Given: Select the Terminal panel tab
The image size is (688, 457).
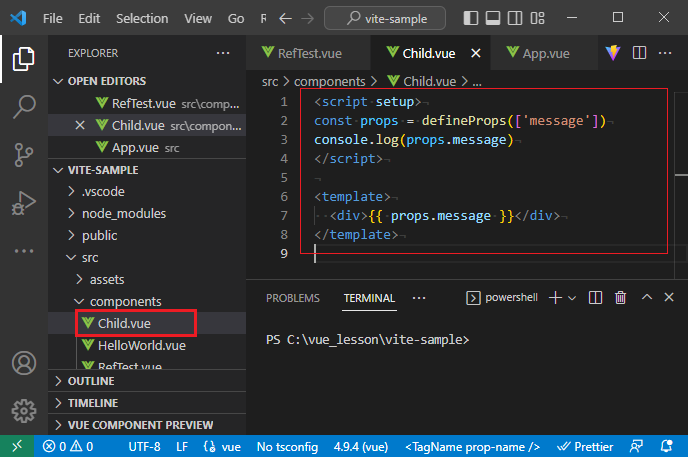Looking at the screenshot, I should coord(369,298).
